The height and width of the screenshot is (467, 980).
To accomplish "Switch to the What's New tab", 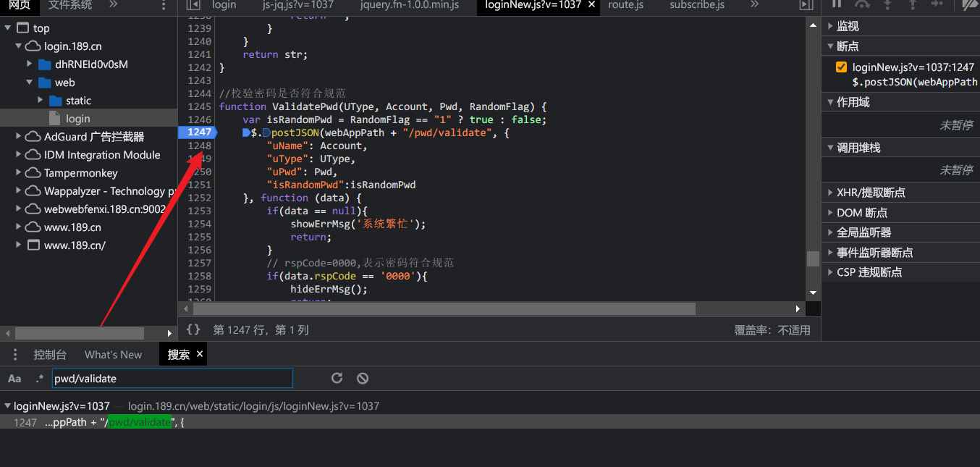I will tap(113, 355).
